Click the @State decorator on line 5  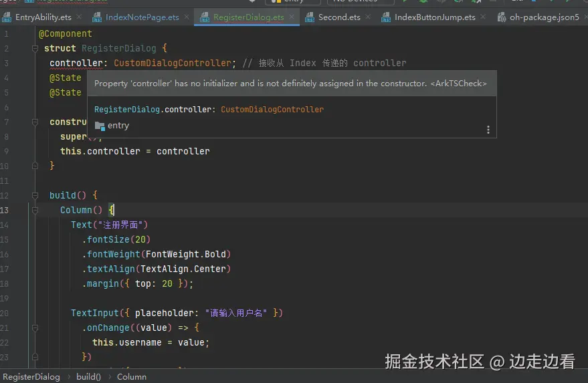[x=66, y=92]
